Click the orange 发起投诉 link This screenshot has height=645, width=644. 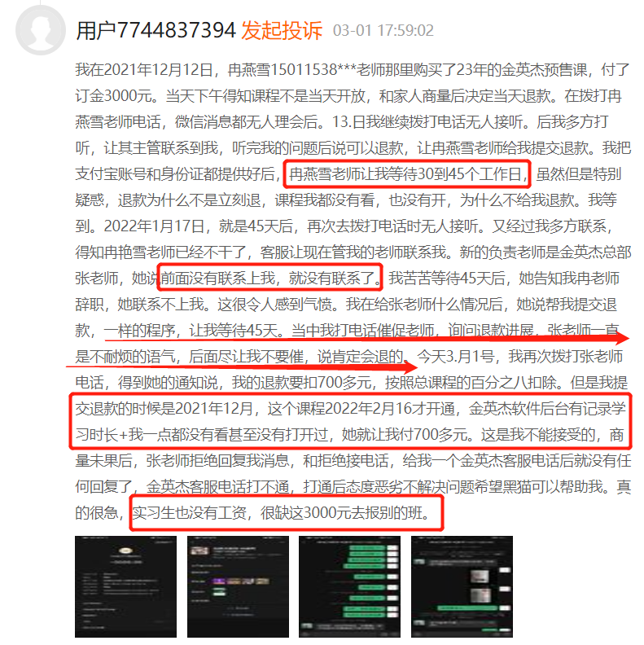pos(282,30)
